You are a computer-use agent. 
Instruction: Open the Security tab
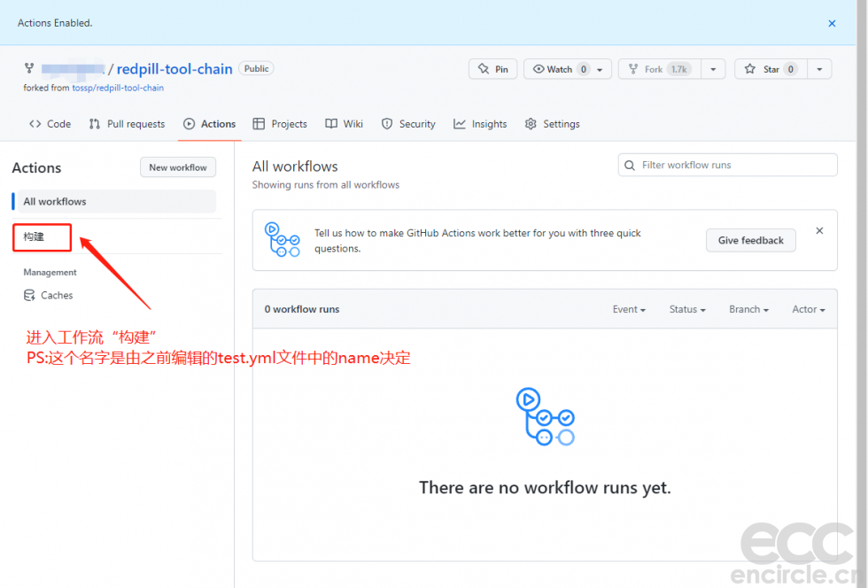pos(408,124)
